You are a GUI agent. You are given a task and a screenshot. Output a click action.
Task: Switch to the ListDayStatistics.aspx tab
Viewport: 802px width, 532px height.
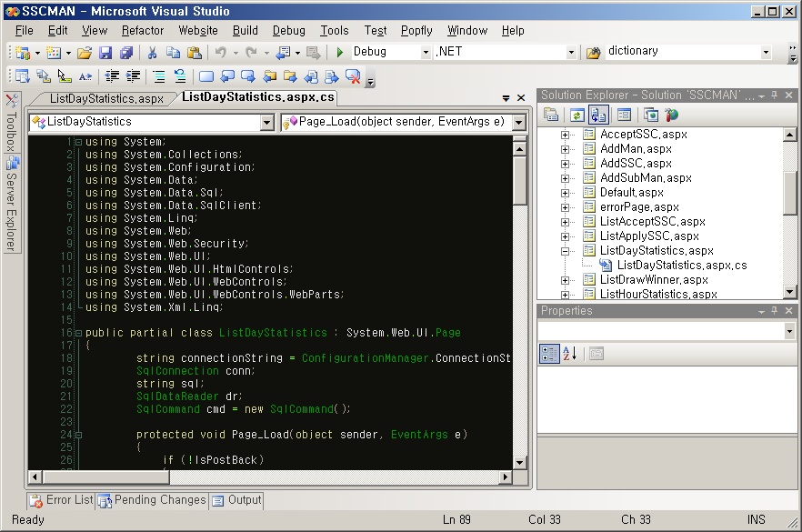[x=106, y=98]
